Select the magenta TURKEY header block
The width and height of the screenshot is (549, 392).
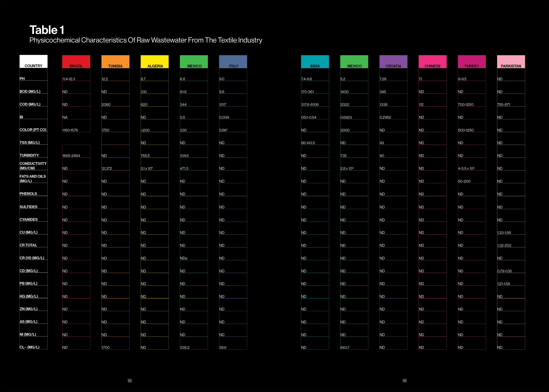[x=472, y=62]
